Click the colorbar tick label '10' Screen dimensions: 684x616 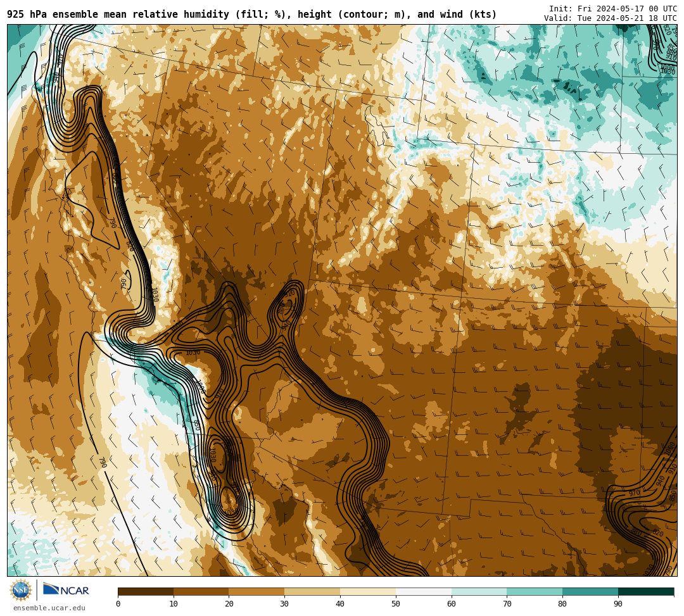coord(174,604)
